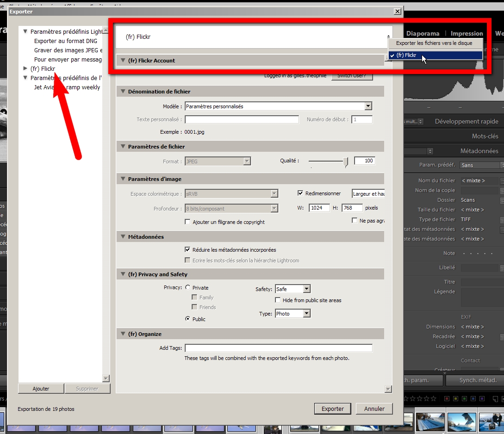Check the Friends checkbox
This screenshot has width=504, height=434.
coord(194,307)
